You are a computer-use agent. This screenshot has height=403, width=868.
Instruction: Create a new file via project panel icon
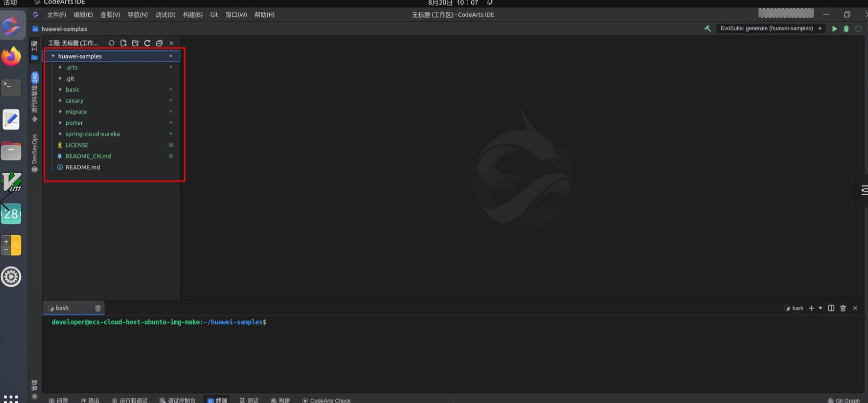123,43
